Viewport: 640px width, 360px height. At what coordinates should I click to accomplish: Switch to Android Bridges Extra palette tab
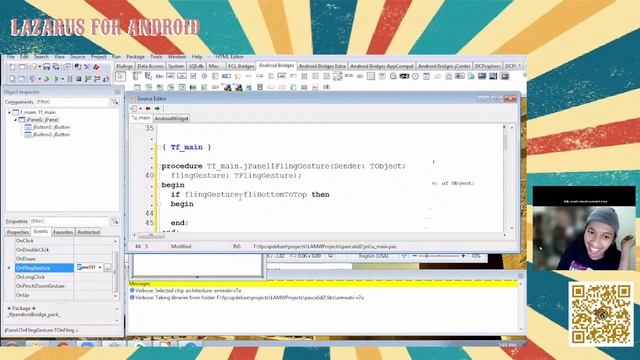click(x=322, y=66)
